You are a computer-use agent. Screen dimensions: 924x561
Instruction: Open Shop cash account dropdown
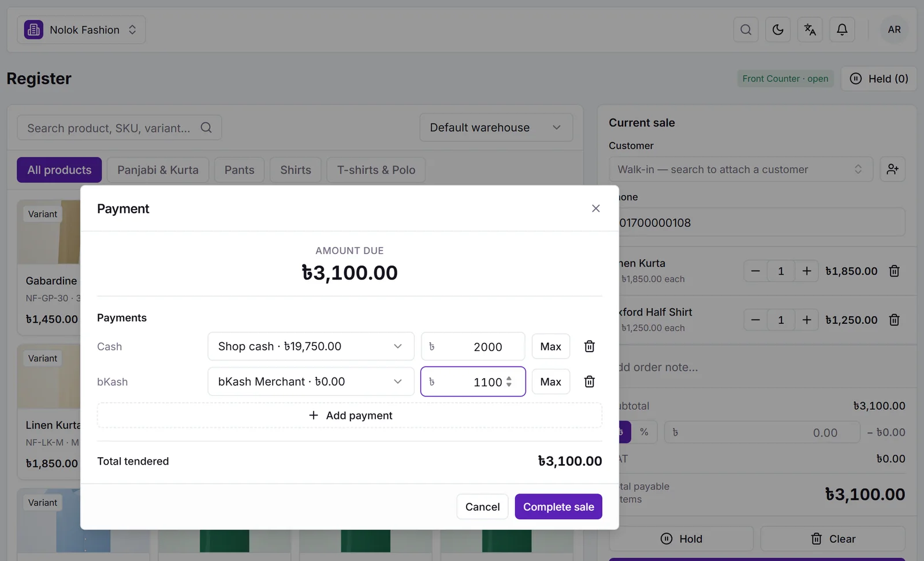click(x=311, y=346)
